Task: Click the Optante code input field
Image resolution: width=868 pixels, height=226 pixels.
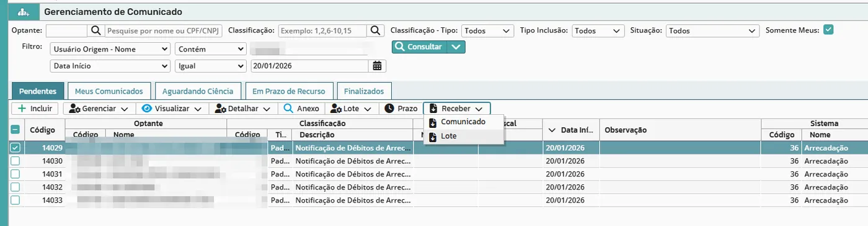Action: tap(67, 30)
